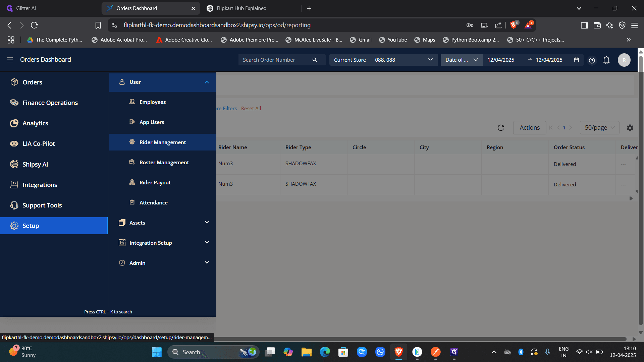Click the end date 12/04/2025 field

(x=549, y=60)
